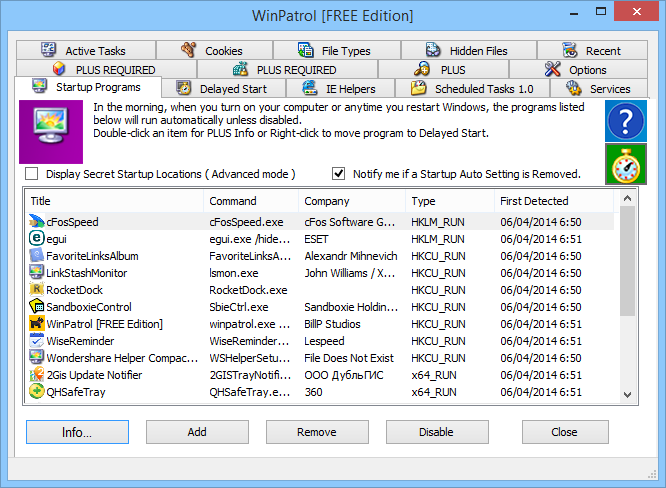Sort list by Command column header

click(251, 201)
